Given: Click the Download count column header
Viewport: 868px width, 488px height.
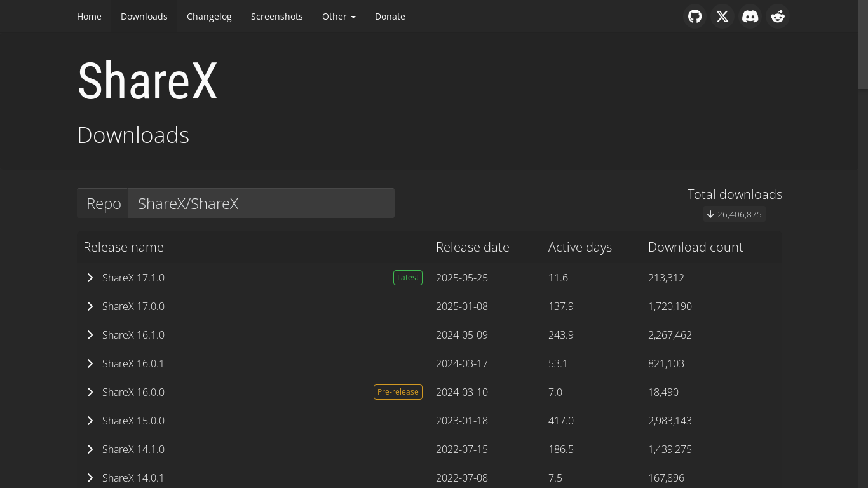Looking at the screenshot, I should tap(696, 247).
